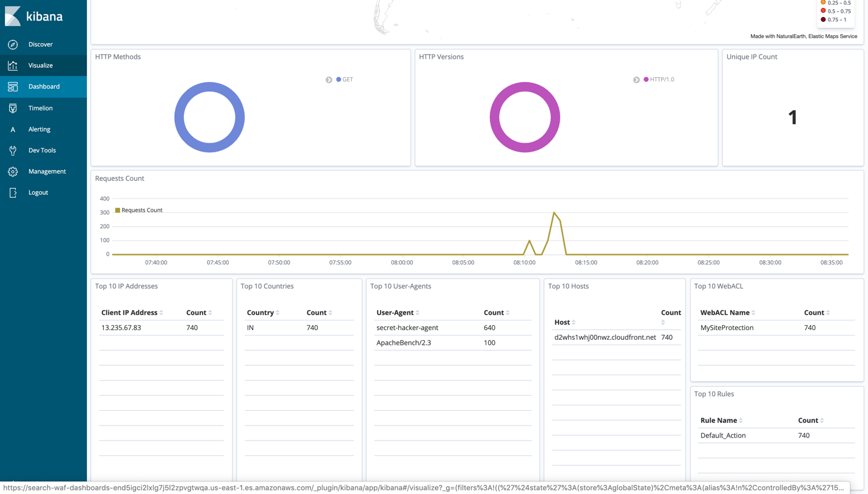This screenshot has width=868, height=494.
Task: Click IP address 13.235.67.83 cell
Action: coord(121,328)
